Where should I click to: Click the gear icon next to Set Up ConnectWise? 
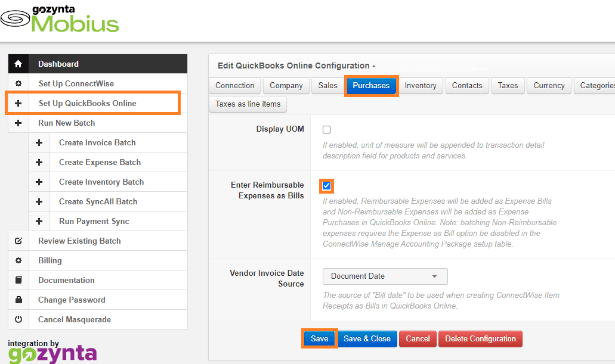18,83
